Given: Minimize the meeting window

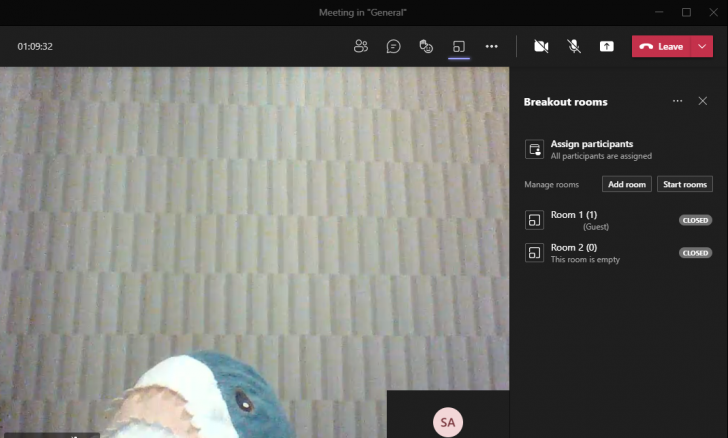Looking at the screenshot, I should coord(659,13).
